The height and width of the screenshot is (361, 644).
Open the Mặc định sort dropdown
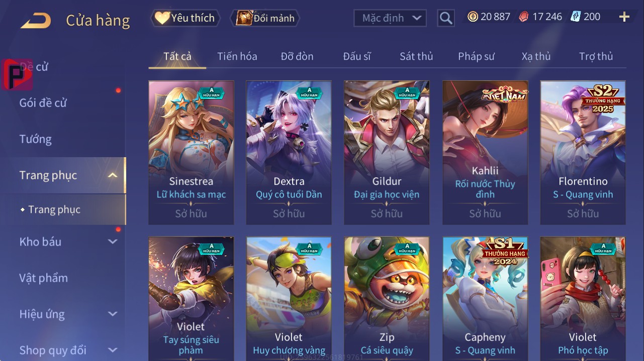coord(390,18)
